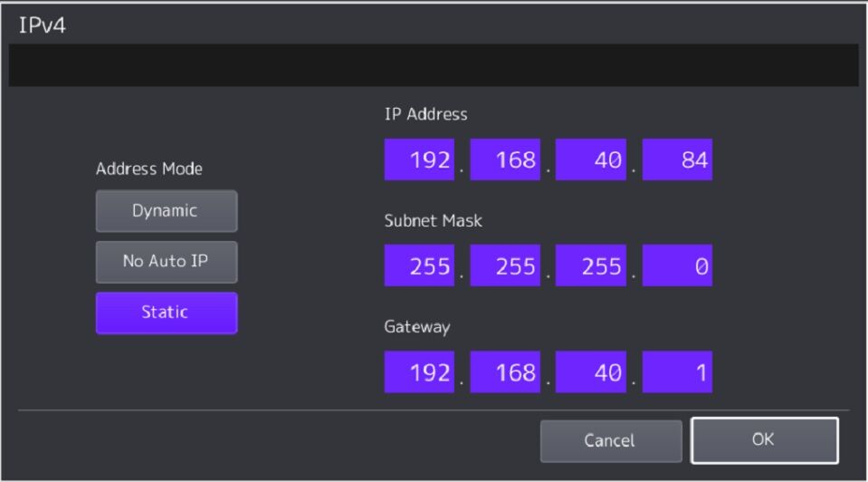Edit second Gateway octet 168
This screenshot has height=482, width=868.
click(x=505, y=371)
